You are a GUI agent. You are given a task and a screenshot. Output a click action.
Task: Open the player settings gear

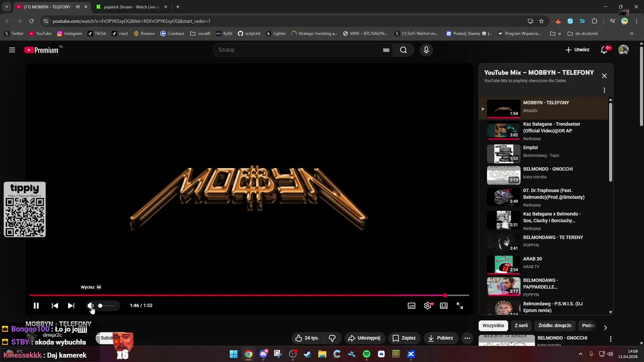[x=428, y=306]
